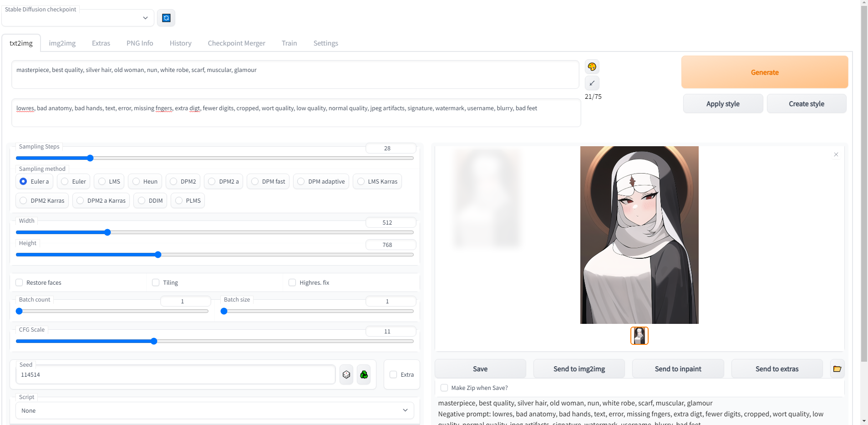This screenshot has width=868, height=425.
Task: Choose the DDIM sampling method
Action: [x=142, y=200]
